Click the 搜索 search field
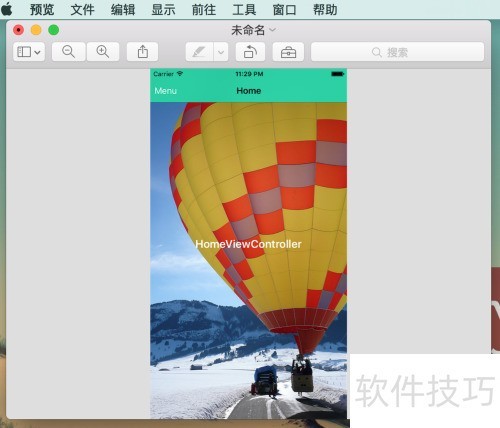 (x=397, y=52)
